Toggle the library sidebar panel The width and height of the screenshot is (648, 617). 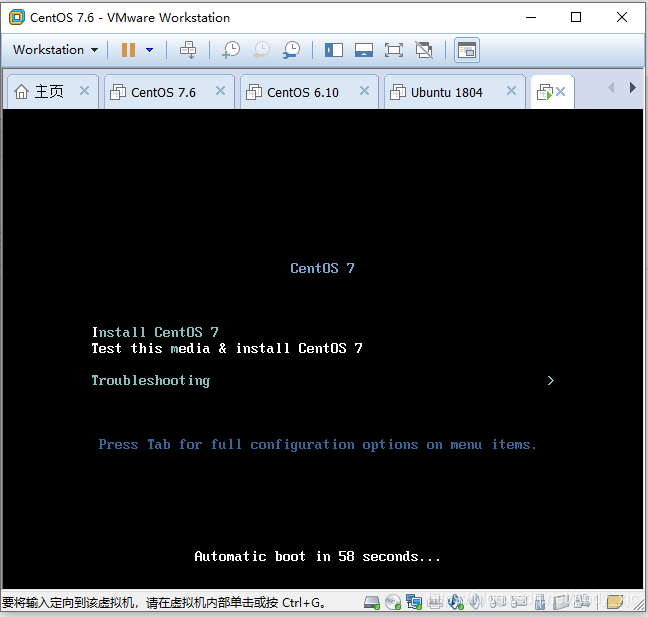[334, 50]
